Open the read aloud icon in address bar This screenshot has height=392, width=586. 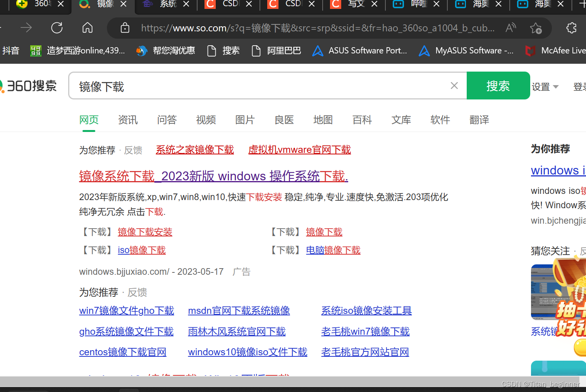[511, 28]
